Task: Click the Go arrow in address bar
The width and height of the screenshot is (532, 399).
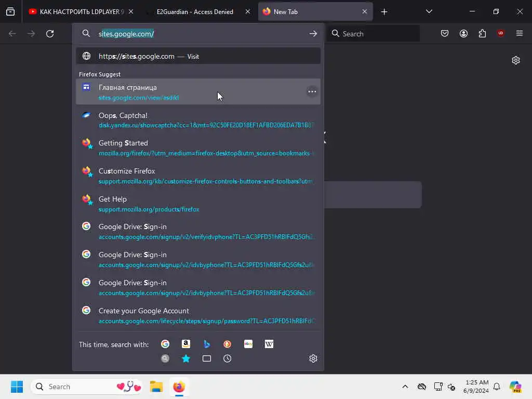Action: point(313,34)
